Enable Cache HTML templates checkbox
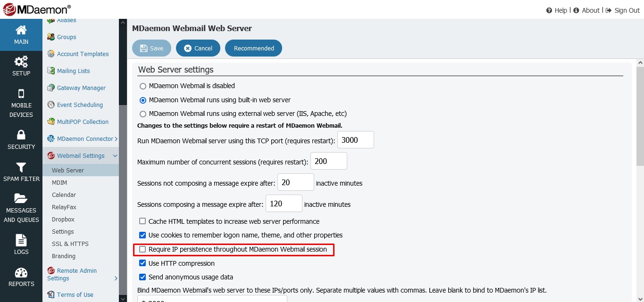Image resolution: width=644 pixels, height=302 pixels. coord(142,221)
